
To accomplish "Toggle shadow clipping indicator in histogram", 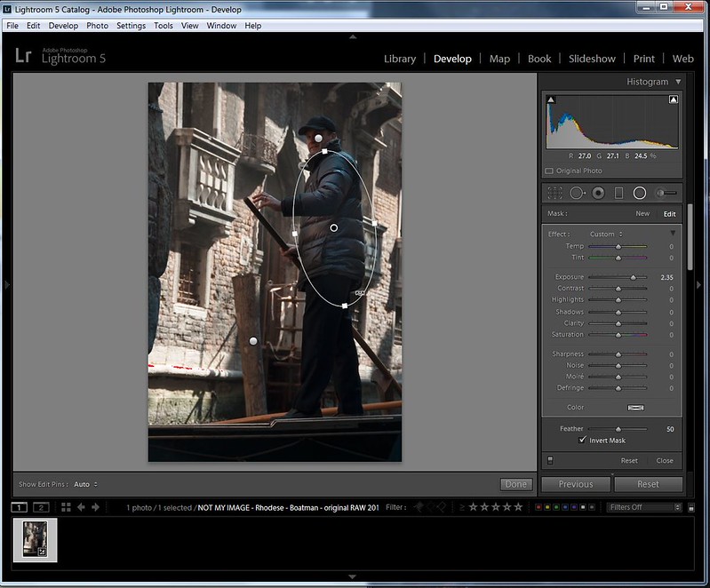I will coord(551,99).
